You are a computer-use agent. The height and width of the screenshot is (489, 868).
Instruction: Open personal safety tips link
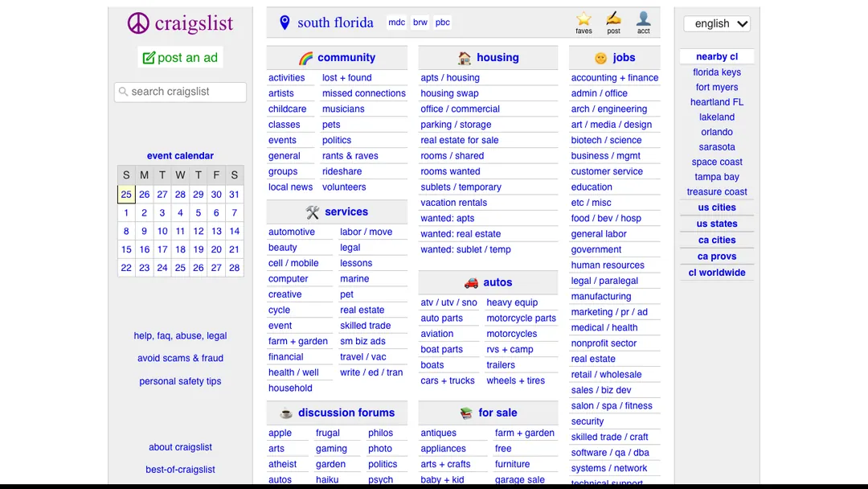[x=181, y=381]
